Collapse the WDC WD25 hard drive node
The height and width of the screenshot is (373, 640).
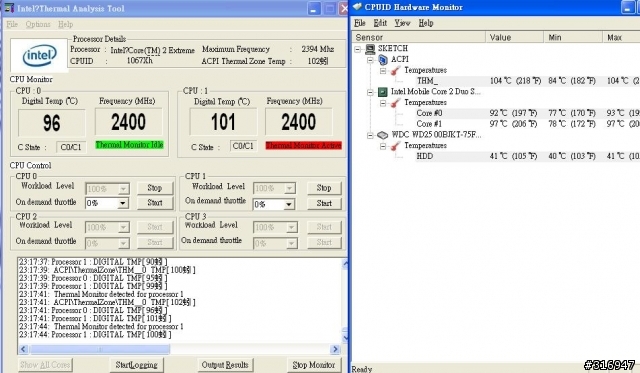click(370, 135)
